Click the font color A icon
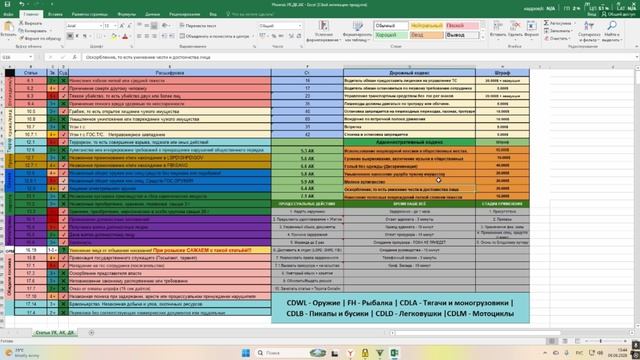Viewport: 640px width, 360px height. pos(125,36)
